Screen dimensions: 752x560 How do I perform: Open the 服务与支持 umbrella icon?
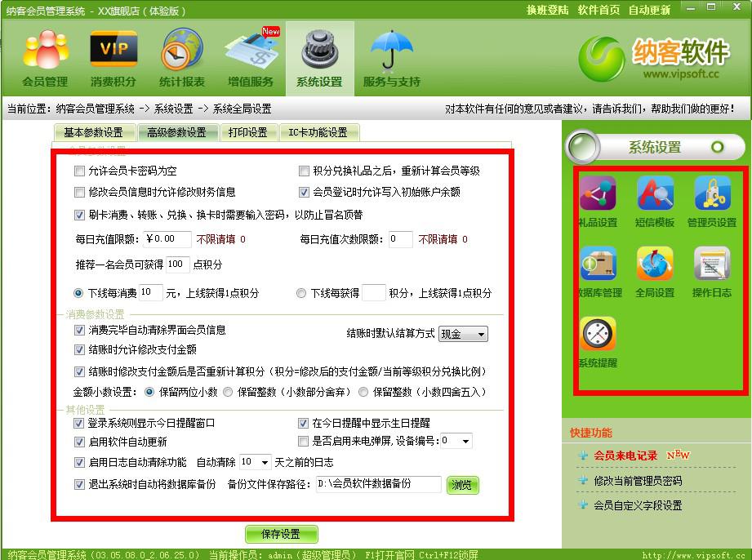[391, 57]
